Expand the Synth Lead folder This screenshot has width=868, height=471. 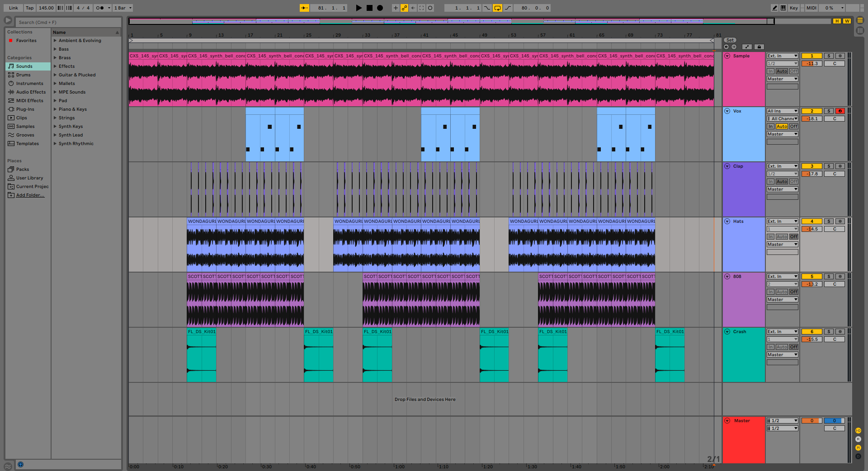[x=55, y=135]
